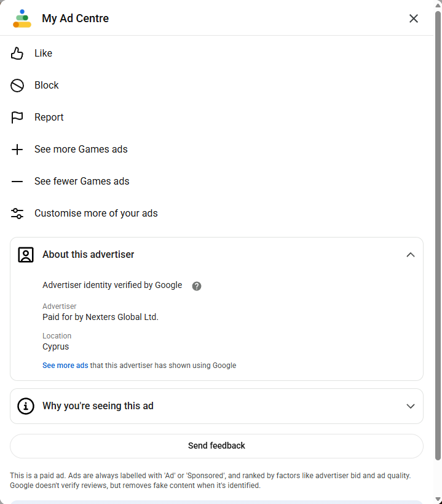Open the See more ads link
The width and height of the screenshot is (442, 504).
pos(65,366)
